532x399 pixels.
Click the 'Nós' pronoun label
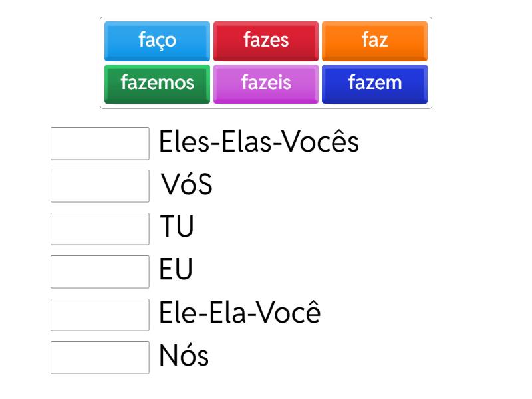click(184, 356)
